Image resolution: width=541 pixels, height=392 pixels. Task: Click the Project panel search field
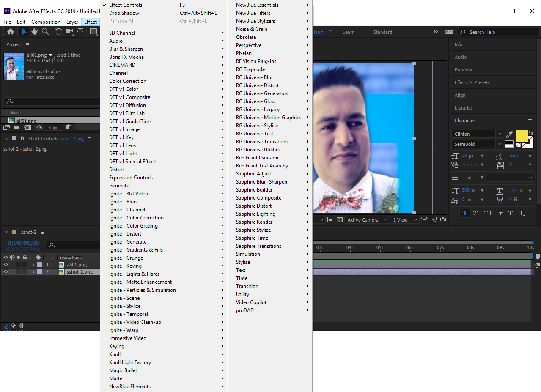51,101
